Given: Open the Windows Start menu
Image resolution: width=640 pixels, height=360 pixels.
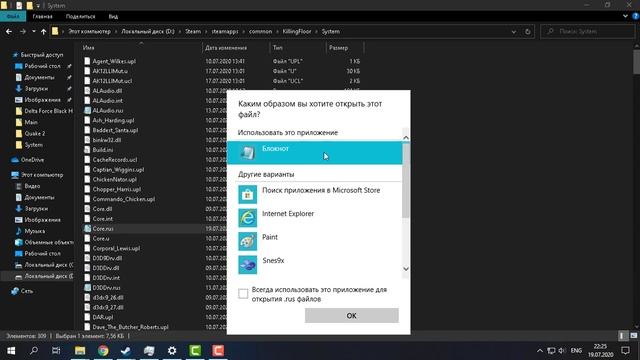Looking at the screenshot, I should (x=11, y=351).
